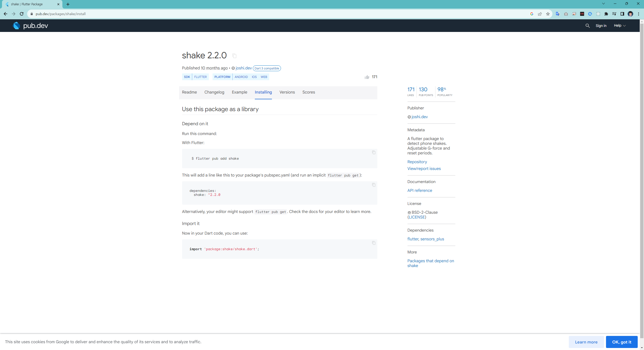Open the Chrome extensions puzzle icon
The height and width of the screenshot is (350, 644).
606,14
